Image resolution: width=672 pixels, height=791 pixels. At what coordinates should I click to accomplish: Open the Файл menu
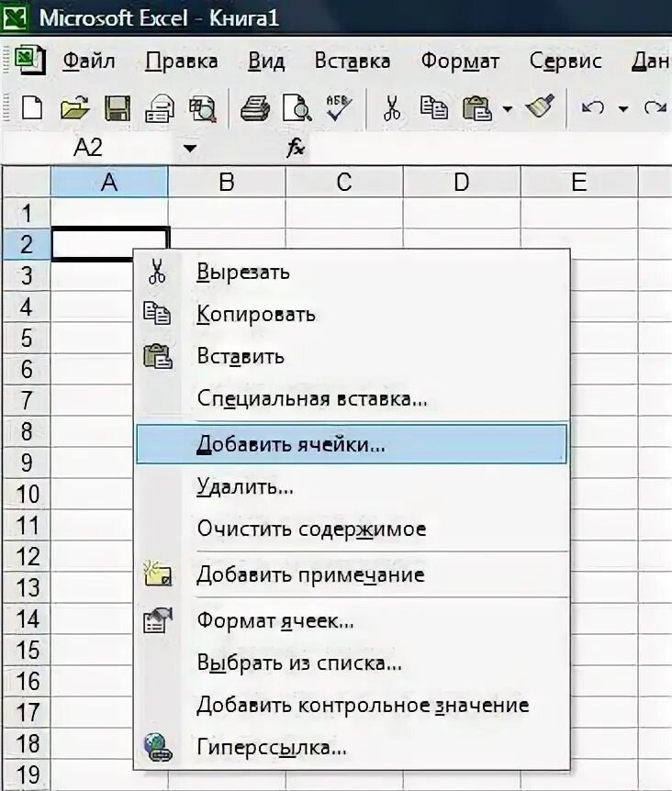[89, 61]
